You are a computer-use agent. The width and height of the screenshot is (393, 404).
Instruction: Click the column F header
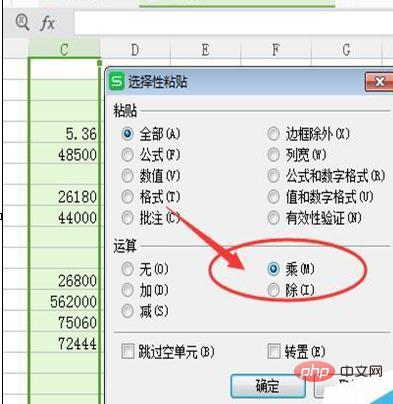click(x=276, y=49)
